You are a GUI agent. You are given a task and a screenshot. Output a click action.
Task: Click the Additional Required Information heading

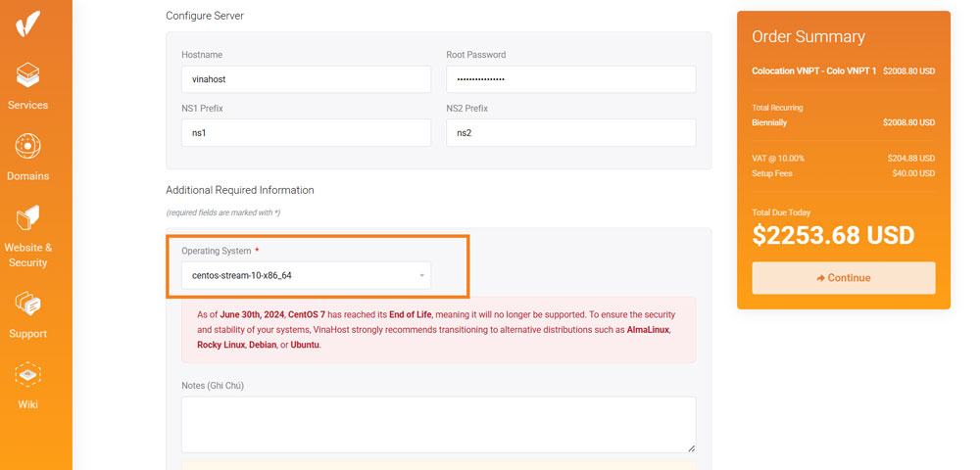point(239,190)
